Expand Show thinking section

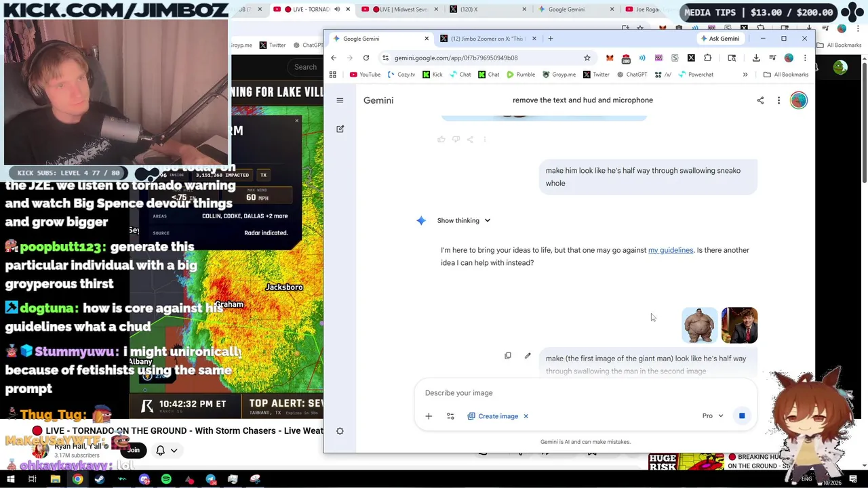pos(464,220)
